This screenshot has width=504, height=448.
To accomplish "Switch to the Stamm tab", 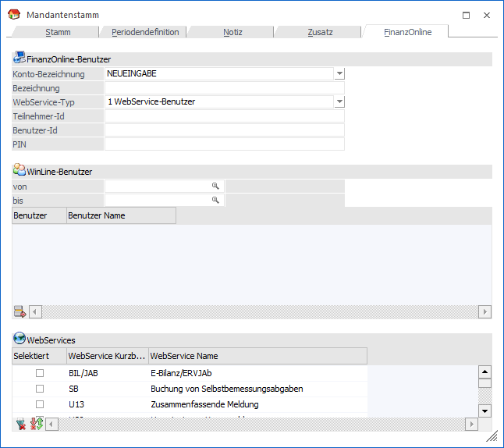I will click(58, 32).
